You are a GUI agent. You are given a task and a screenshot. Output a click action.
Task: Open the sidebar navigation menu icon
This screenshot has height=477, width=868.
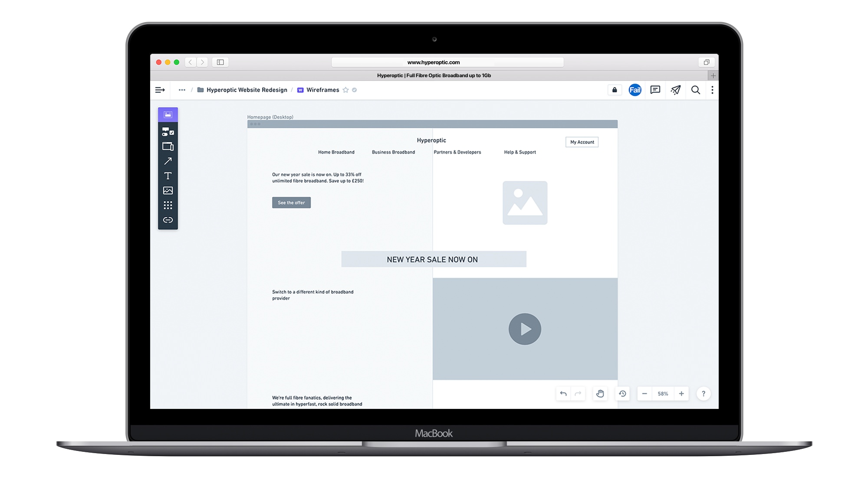(x=160, y=90)
